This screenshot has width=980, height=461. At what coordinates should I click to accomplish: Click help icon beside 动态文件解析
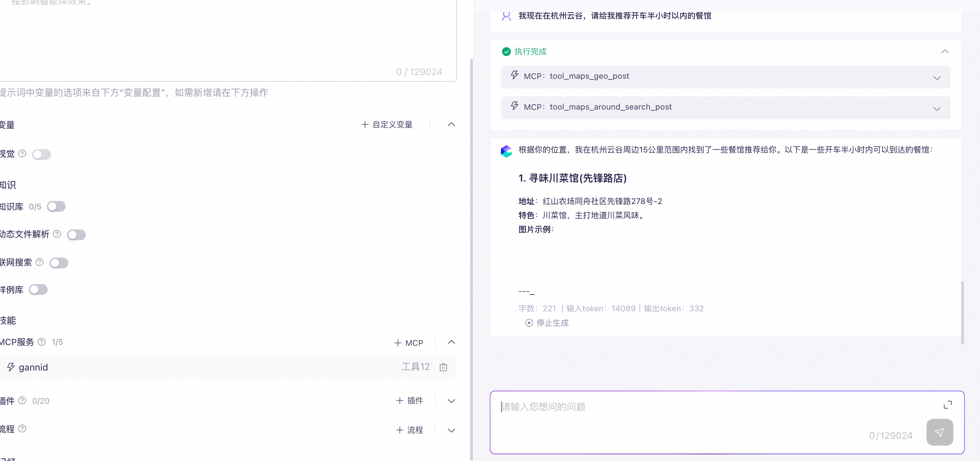click(x=57, y=234)
